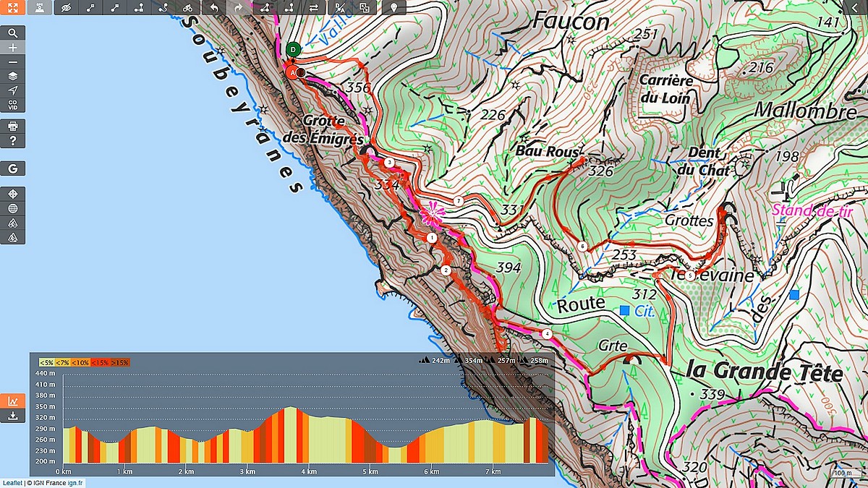The width and height of the screenshot is (868, 488).
Task: Open the magnifier search tool
Action: click(12, 33)
